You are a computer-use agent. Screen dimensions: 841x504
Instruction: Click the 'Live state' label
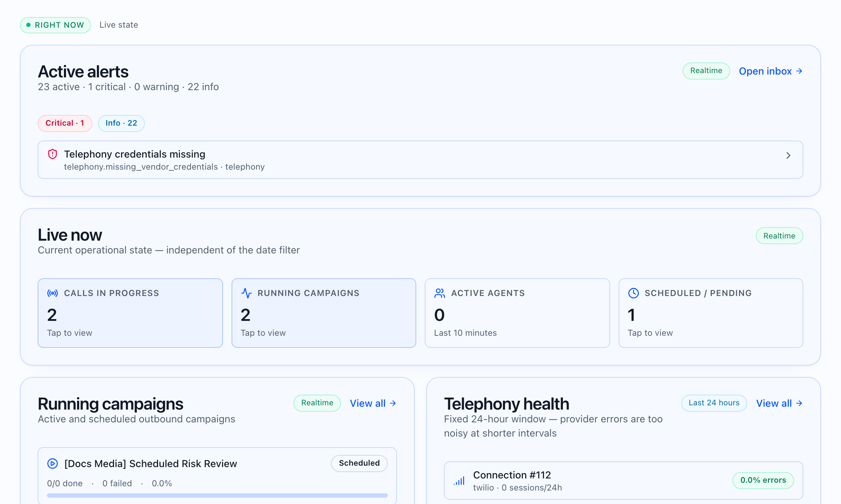tap(119, 25)
